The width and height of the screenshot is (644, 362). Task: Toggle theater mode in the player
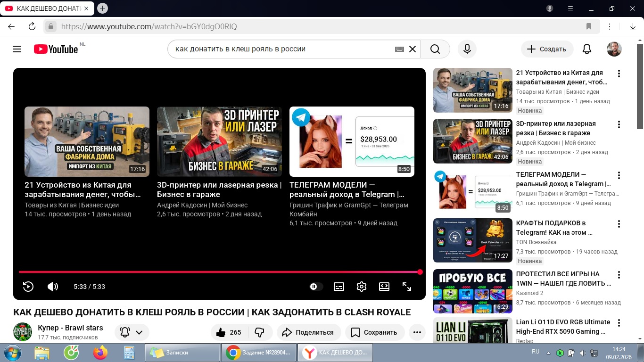[384, 287]
